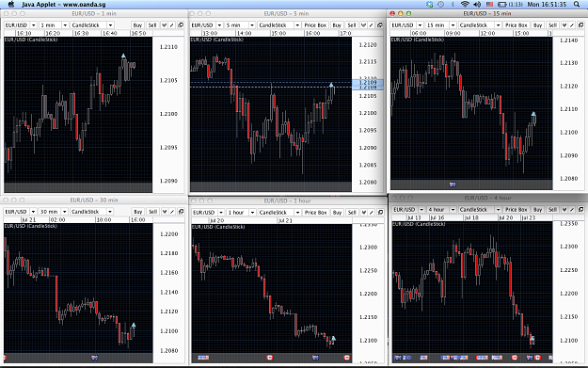Open the add-indicator chevron icon in 4 hour window
This screenshot has width=588, height=368.
(564, 209)
